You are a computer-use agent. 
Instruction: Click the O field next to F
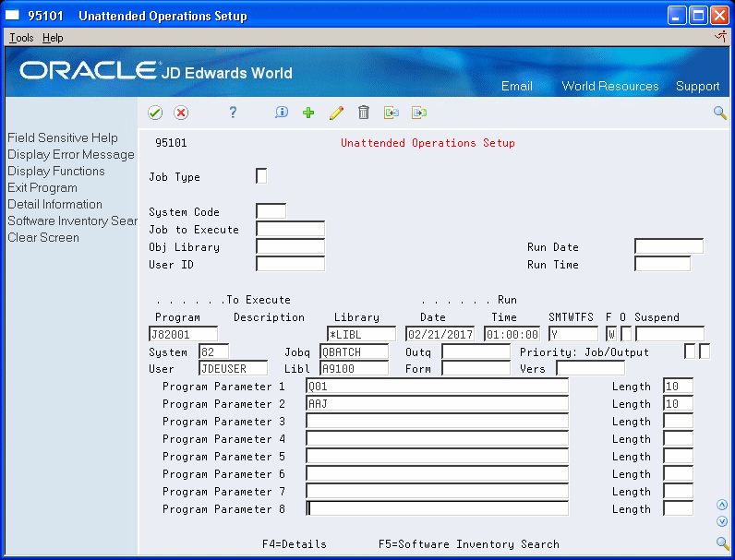point(626,334)
